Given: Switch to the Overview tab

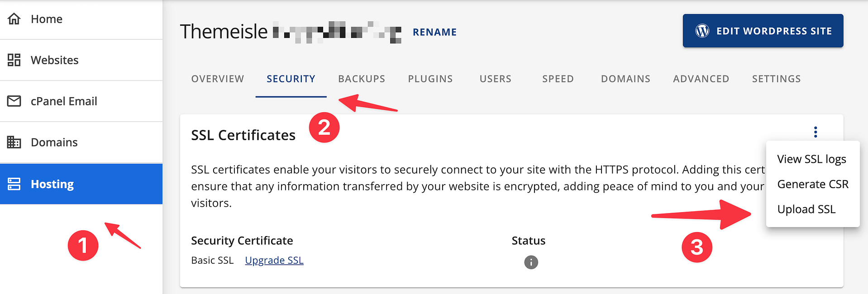Looking at the screenshot, I should click(x=217, y=79).
